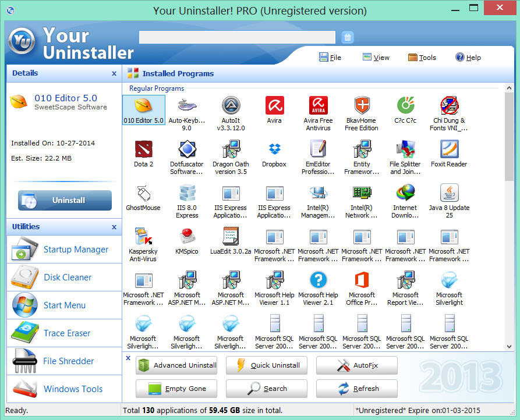Click the Refresh button
Image resolution: width=520 pixels, height=420 pixels.
(357, 389)
